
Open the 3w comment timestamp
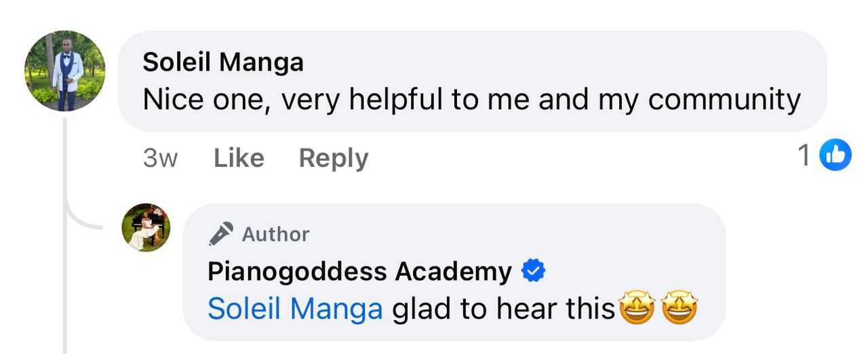point(160,158)
